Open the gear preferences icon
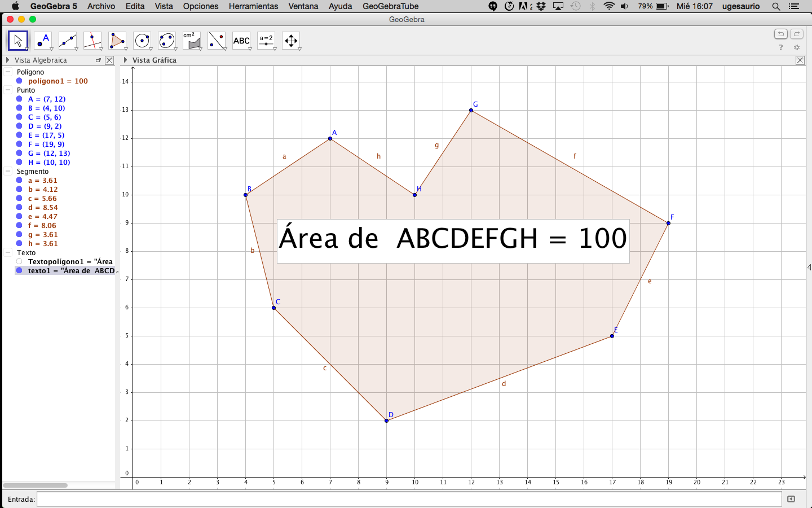Viewport: 812px width, 508px height. click(x=797, y=48)
